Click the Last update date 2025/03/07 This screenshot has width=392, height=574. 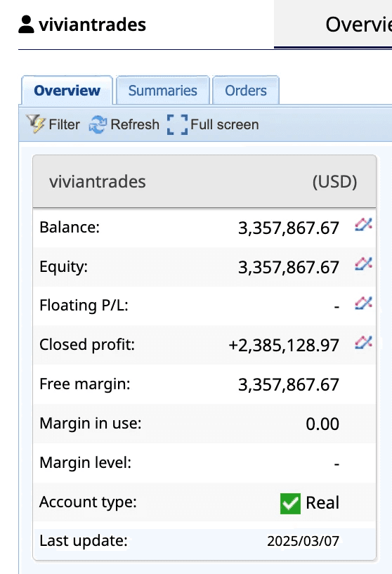click(303, 541)
